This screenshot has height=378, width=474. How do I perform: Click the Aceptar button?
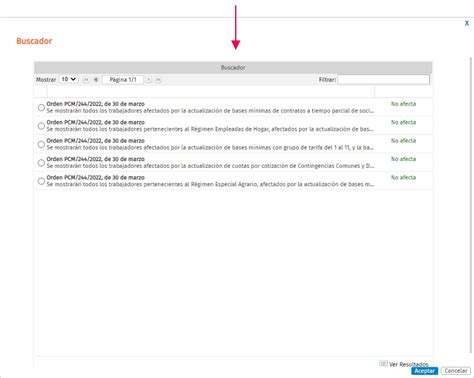coord(424,371)
